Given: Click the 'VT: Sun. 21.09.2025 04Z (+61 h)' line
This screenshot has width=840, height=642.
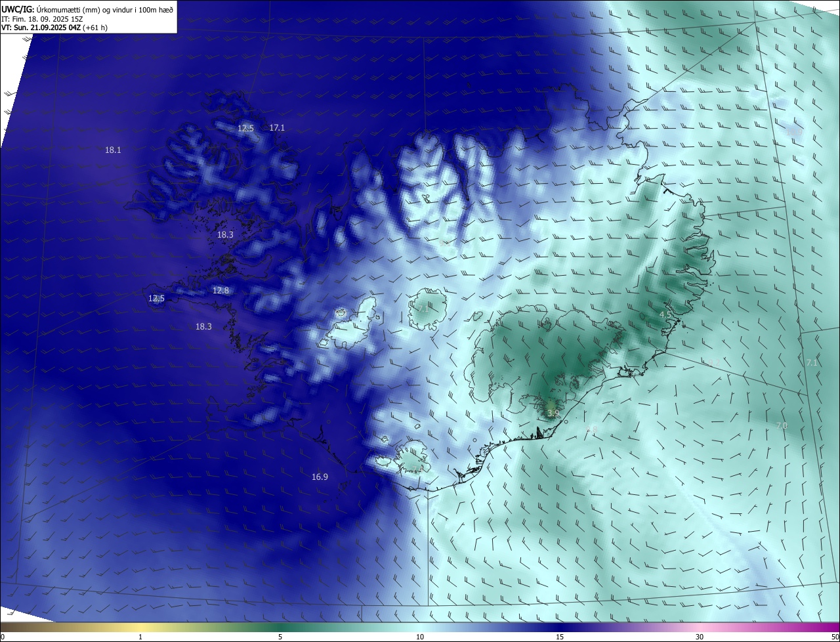Looking at the screenshot, I should point(54,28).
